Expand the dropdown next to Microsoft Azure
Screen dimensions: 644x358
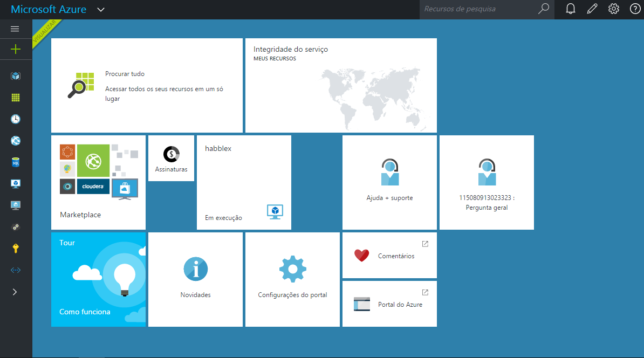(x=101, y=10)
